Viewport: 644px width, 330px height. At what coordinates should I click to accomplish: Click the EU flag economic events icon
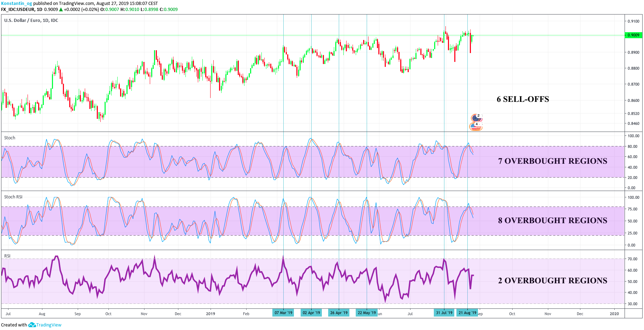pos(475,118)
